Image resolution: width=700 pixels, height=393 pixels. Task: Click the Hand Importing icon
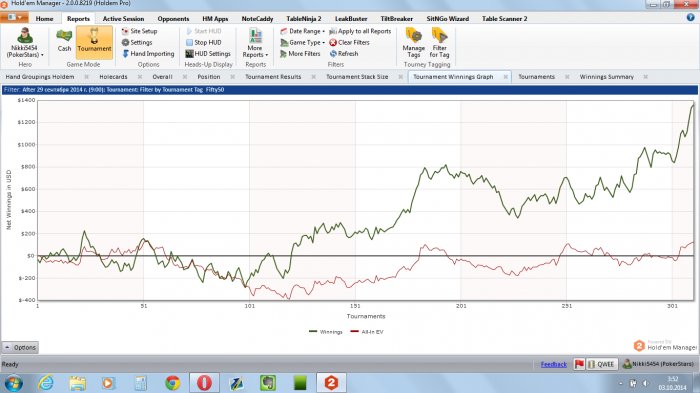[x=125, y=54]
